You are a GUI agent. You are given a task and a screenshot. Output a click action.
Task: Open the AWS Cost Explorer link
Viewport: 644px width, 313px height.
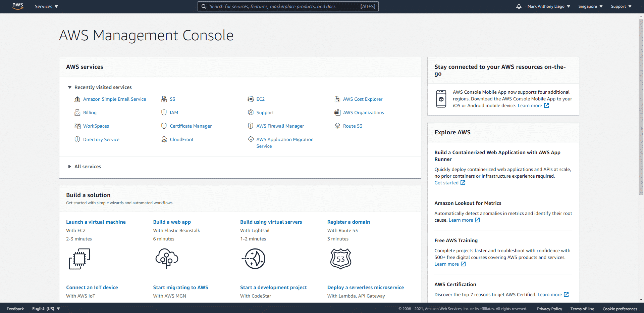(x=363, y=99)
